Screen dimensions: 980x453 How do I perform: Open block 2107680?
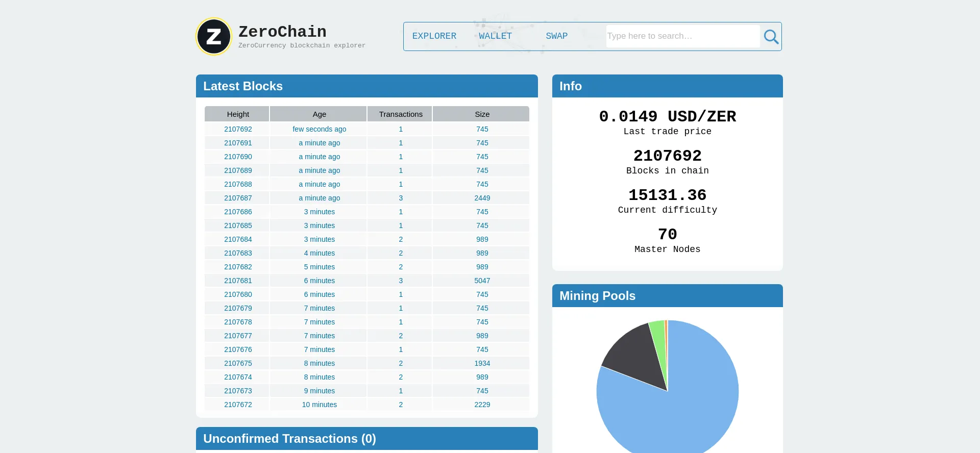click(x=238, y=294)
